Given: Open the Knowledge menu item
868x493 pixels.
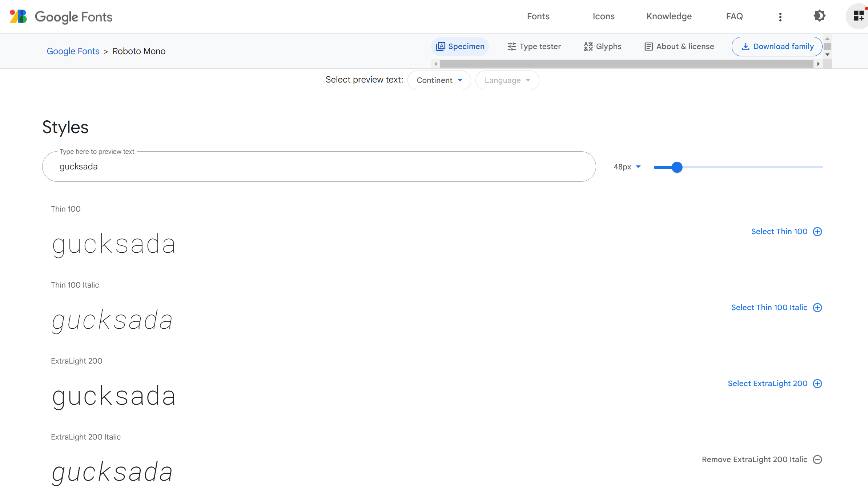Looking at the screenshot, I should click(669, 16).
